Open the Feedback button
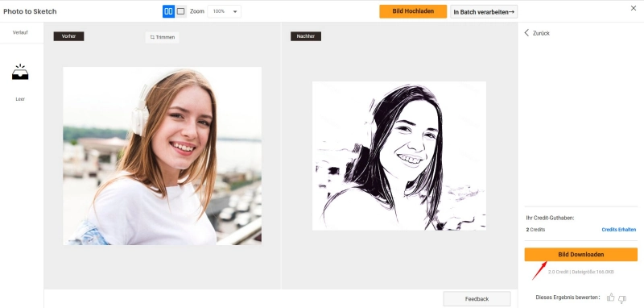Viewport: 644px width, 308px height. coord(477,299)
